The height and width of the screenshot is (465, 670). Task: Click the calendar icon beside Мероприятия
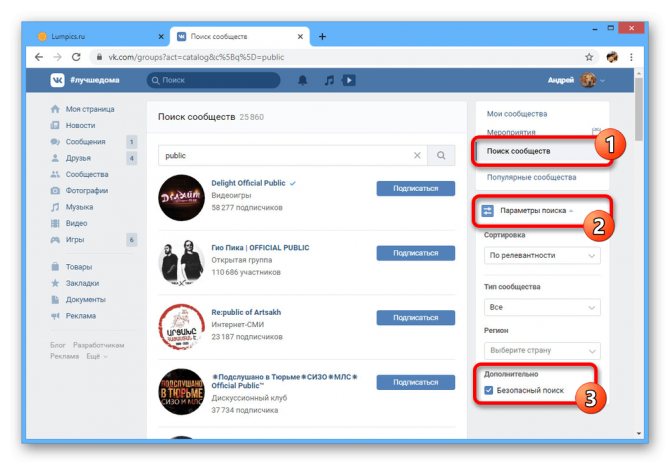point(596,131)
